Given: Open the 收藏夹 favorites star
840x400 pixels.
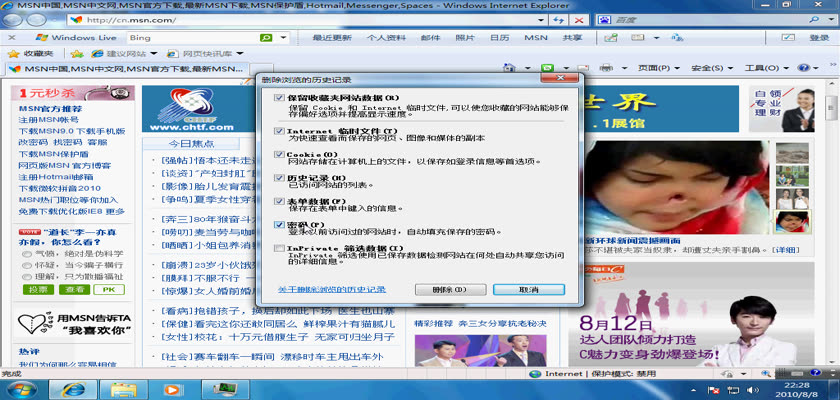Looking at the screenshot, I should (x=30, y=53).
